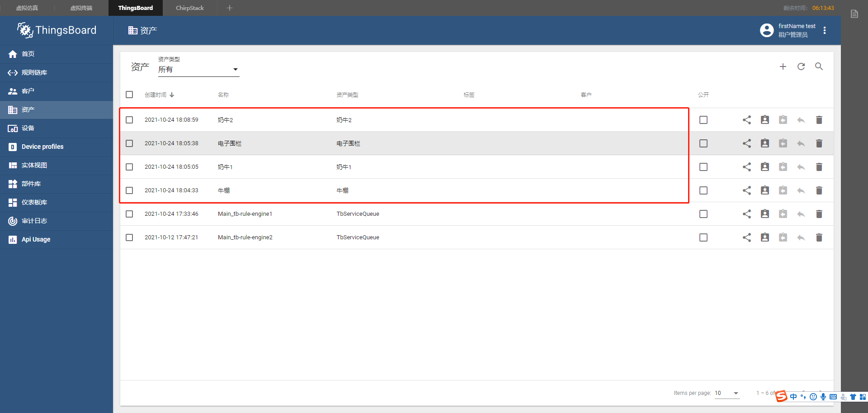Click the Sogou input method tray icon
Viewport: 868px width, 413px height.
(782, 397)
